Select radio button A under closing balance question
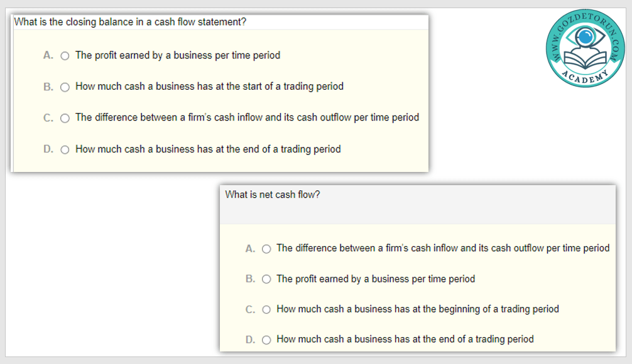632x364 pixels. (x=65, y=56)
